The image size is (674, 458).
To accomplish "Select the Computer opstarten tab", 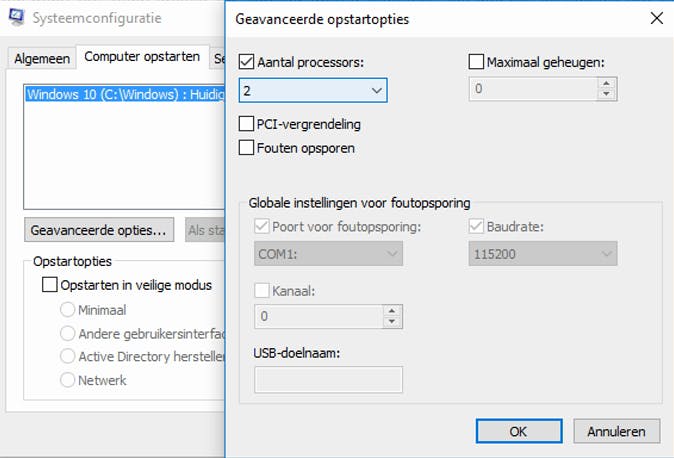I will (141, 58).
